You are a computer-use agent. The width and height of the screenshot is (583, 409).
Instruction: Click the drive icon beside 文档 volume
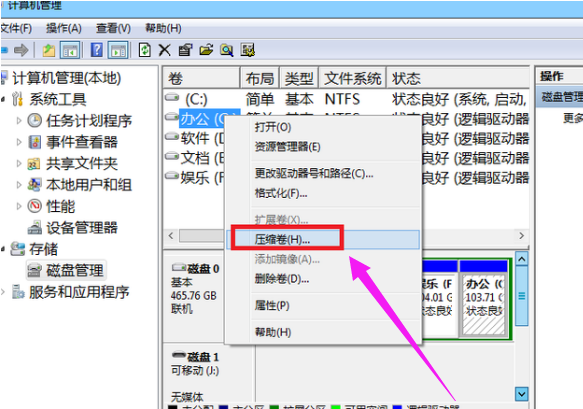click(172, 156)
